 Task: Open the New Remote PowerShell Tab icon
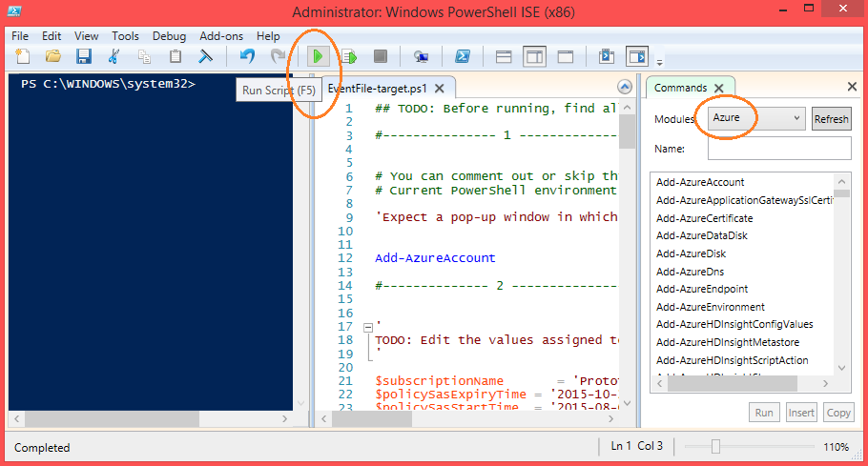coord(422,56)
